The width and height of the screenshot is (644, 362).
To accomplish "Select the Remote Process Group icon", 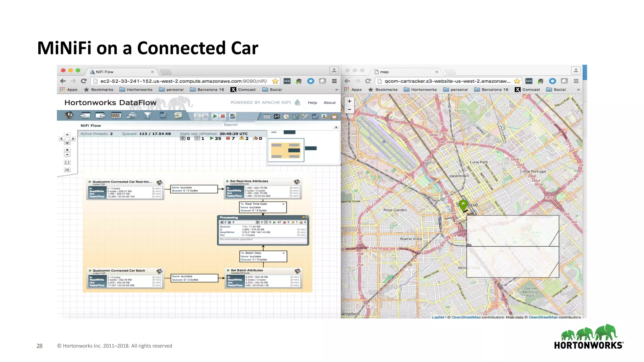I will 131,115.
